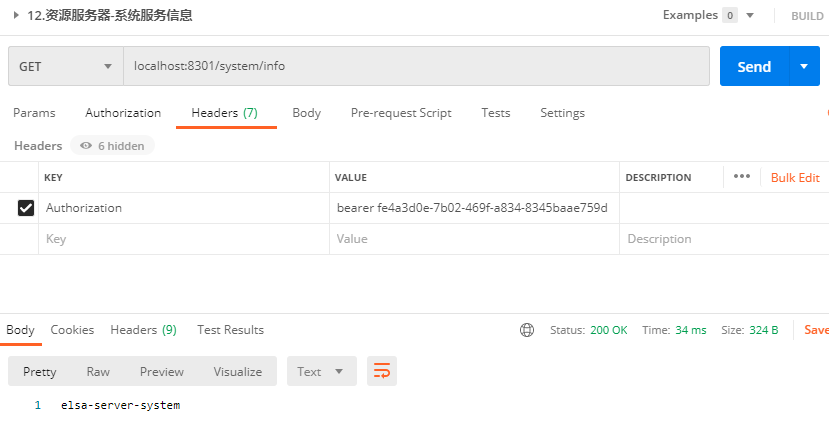Send the request
829x428 pixels.
click(x=754, y=67)
